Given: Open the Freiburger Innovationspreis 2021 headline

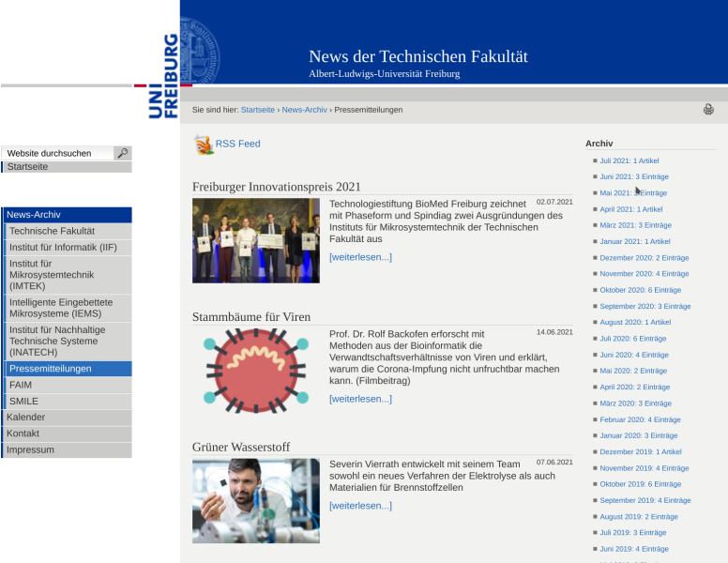Looking at the screenshot, I should 276,187.
